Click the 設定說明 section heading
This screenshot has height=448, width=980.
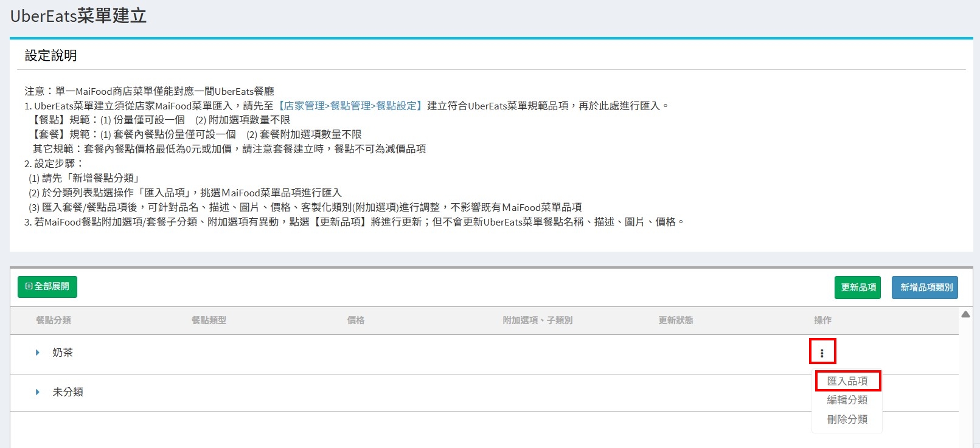pos(51,56)
